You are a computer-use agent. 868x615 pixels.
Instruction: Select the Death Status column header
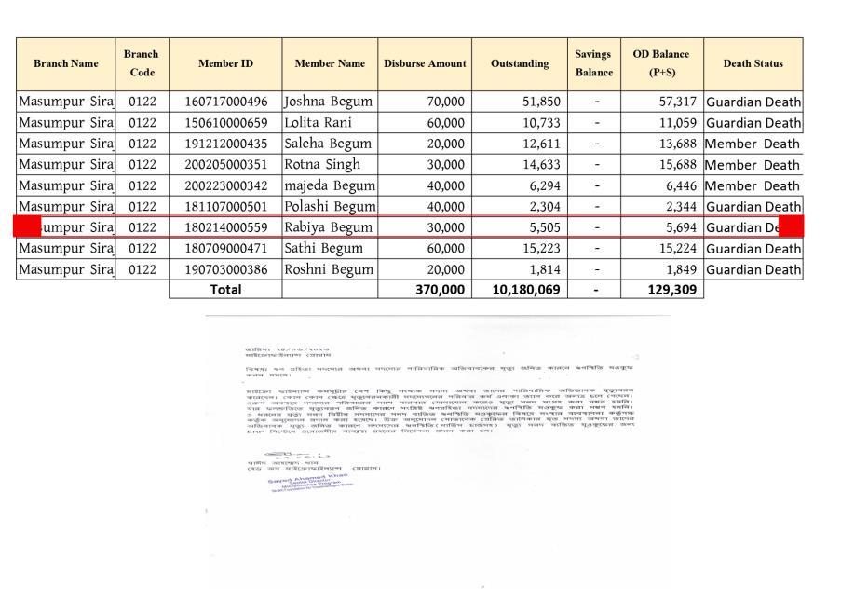(x=753, y=63)
